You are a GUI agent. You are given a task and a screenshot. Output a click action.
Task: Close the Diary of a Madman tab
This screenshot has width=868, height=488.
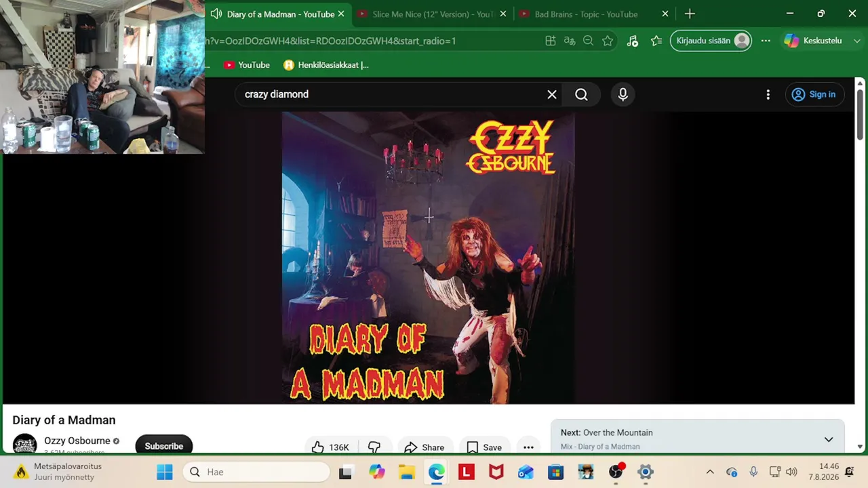[341, 14]
